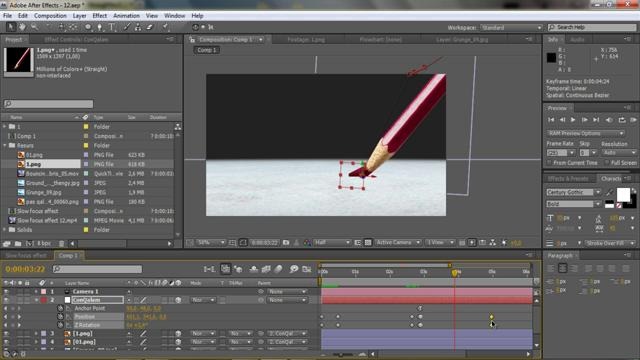
Task: Click the ConQalem layer red label color
Action: [x=43, y=300]
